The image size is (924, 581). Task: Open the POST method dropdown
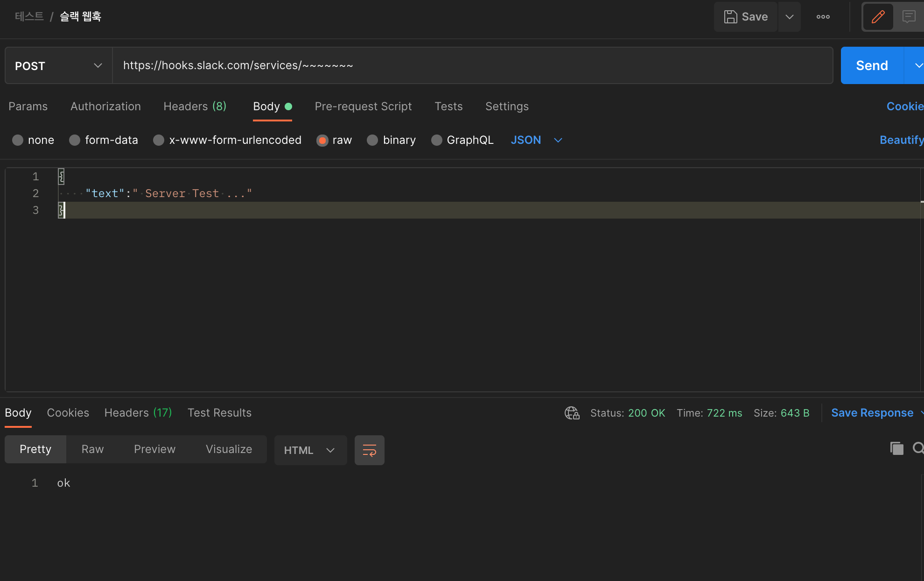tap(58, 66)
